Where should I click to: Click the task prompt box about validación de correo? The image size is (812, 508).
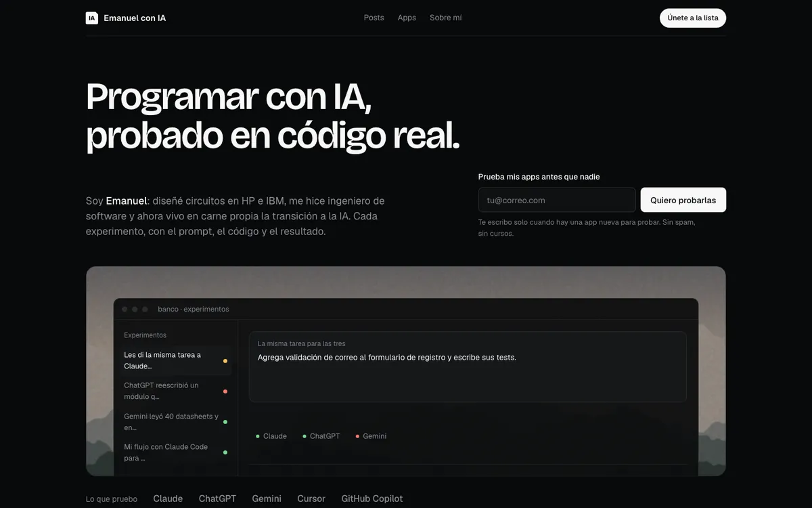coord(468,366)
